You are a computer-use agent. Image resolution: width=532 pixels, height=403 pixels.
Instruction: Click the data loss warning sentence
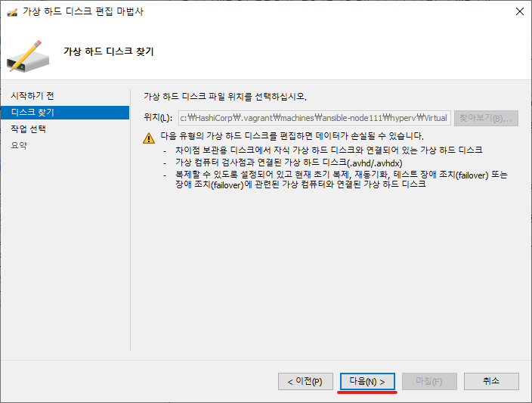pos(292,137)
